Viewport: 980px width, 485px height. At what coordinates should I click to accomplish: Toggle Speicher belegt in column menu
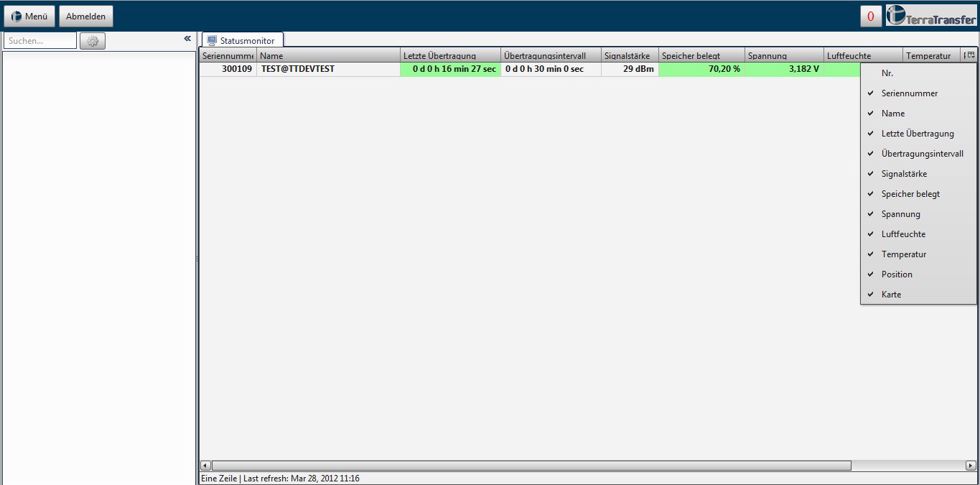coord(918,194)
